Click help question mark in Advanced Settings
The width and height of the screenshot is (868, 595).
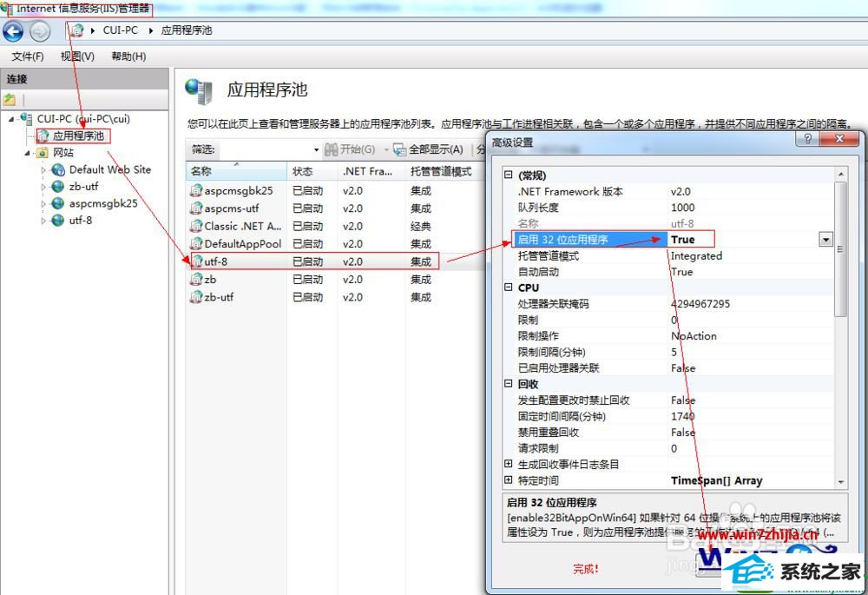[807, 138]
